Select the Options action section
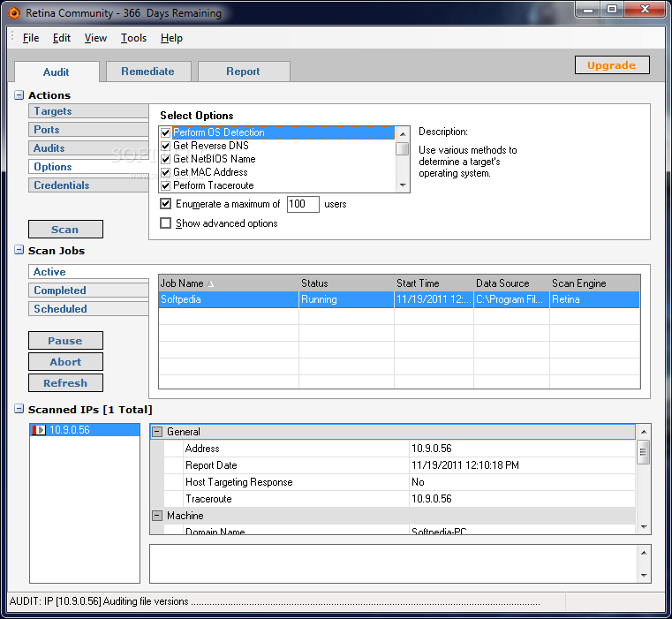The width and height of the screenshot is (672, 619). click(x=88, y=167)
